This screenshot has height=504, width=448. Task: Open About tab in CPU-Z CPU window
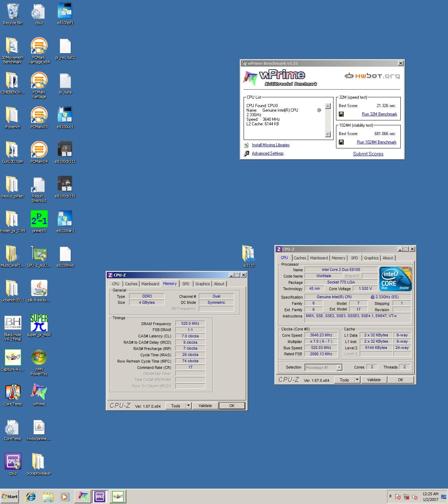[388, 258]
